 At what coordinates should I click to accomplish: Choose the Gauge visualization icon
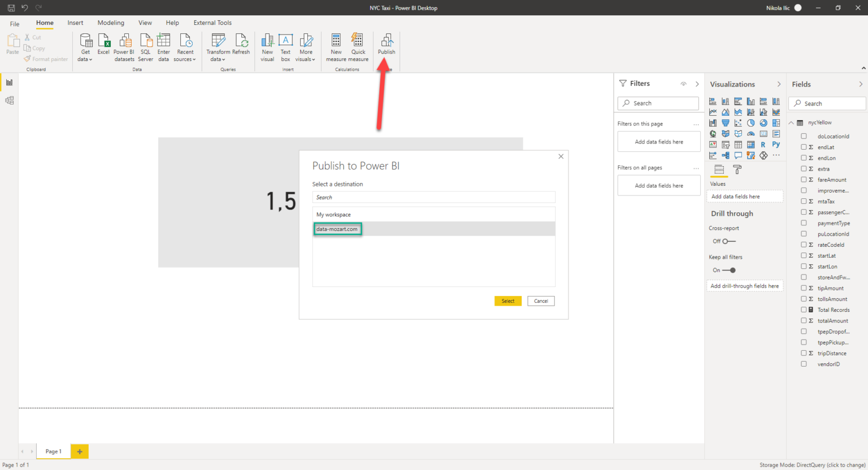[x=750, y=133]
